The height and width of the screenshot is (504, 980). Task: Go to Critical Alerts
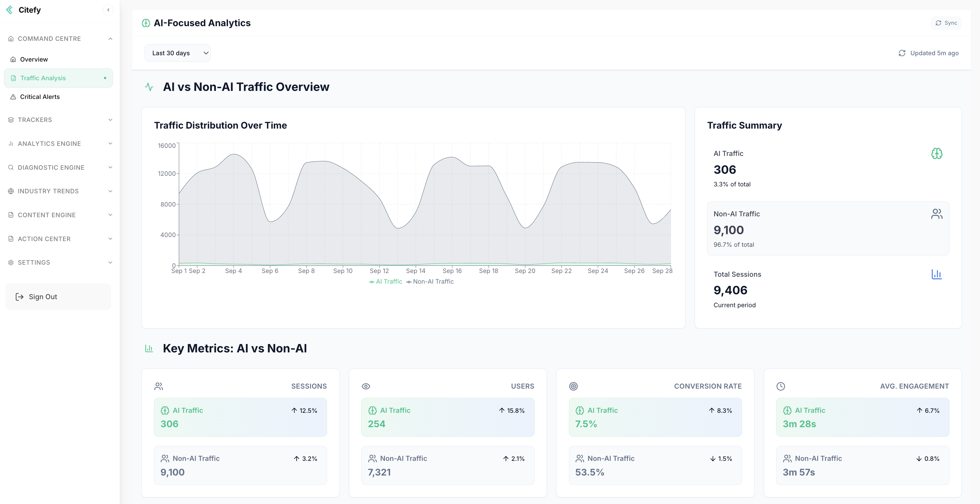pyautogui.click(x=39, y=97)
